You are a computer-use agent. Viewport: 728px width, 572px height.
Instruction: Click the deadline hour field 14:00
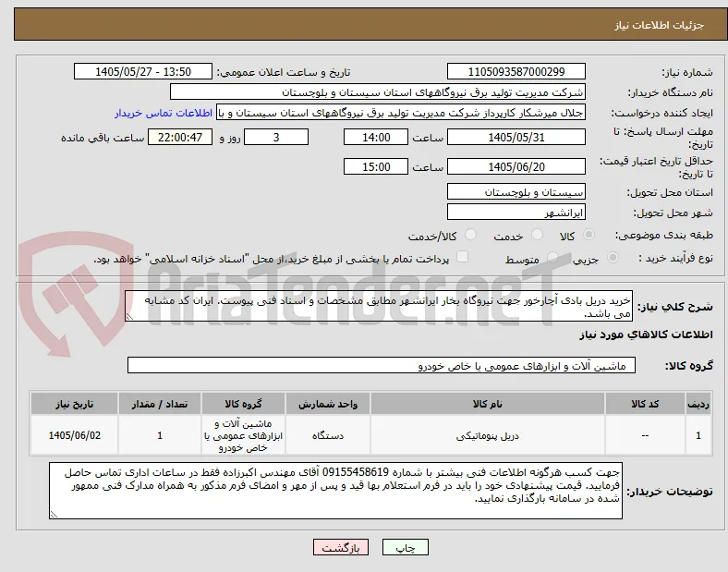click(x=376, y=137)
